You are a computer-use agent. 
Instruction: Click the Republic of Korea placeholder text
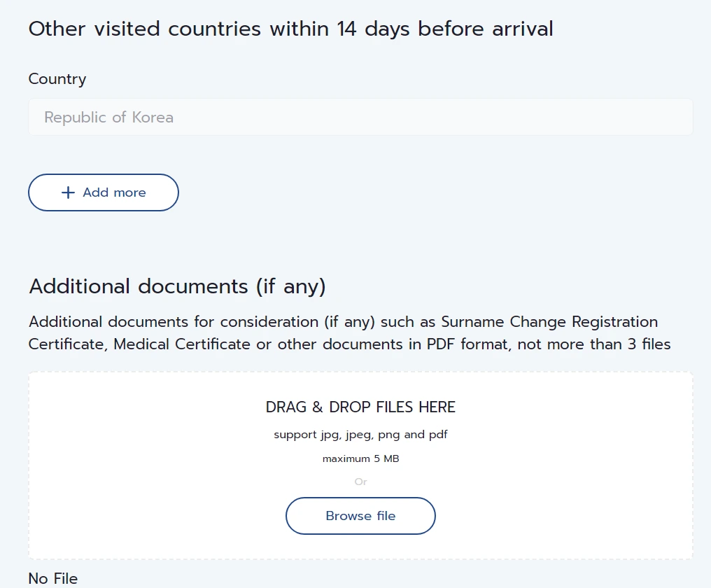108,118
